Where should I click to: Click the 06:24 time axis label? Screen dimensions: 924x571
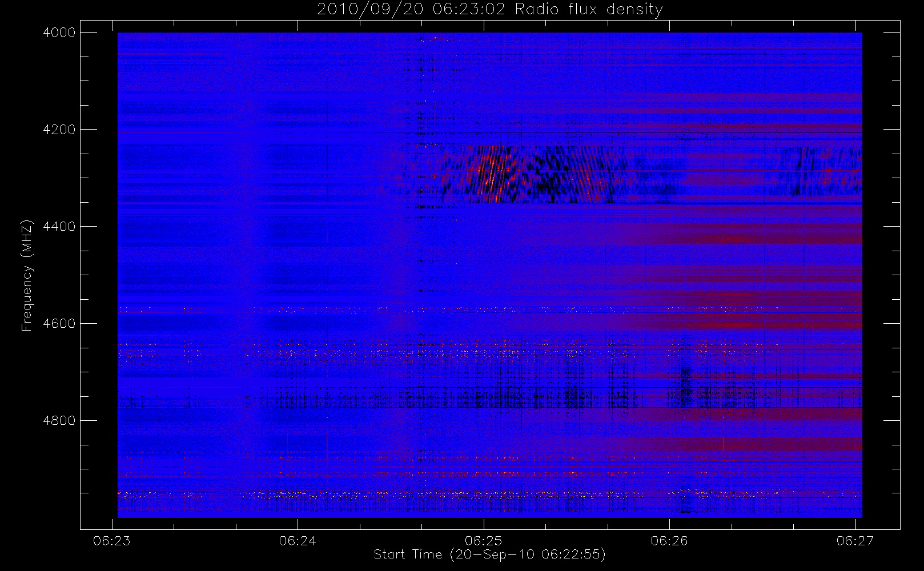pyautogui.click(x=298, y=541)
